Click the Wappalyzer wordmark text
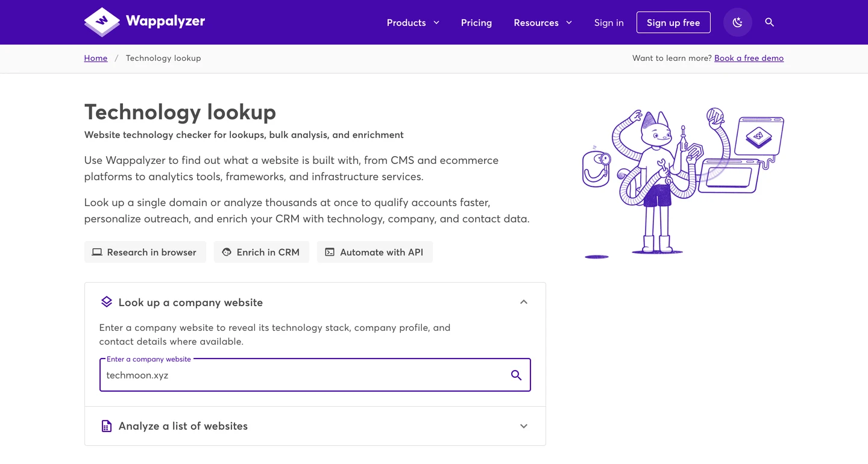 [x=166, y=21]
